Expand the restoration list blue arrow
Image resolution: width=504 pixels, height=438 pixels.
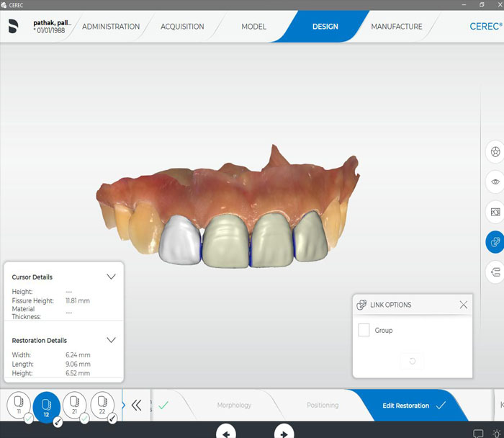(123, 405)
